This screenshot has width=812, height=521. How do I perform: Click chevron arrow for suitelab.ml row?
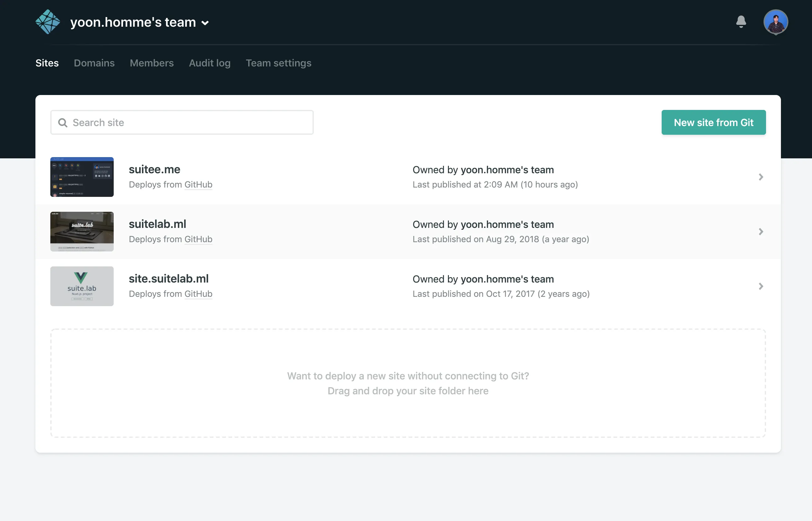tap(761, 232)
